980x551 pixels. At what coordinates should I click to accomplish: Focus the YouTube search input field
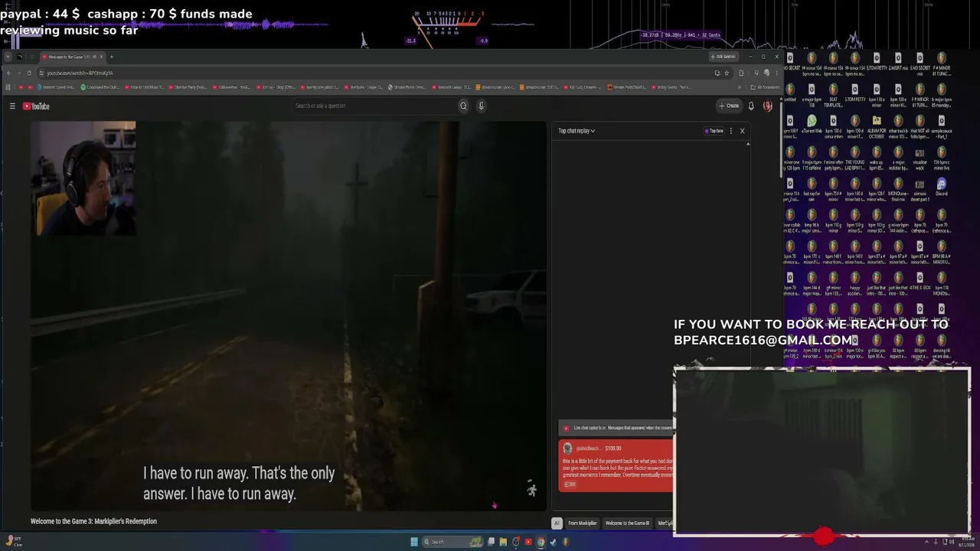click(x=374, y=106)
